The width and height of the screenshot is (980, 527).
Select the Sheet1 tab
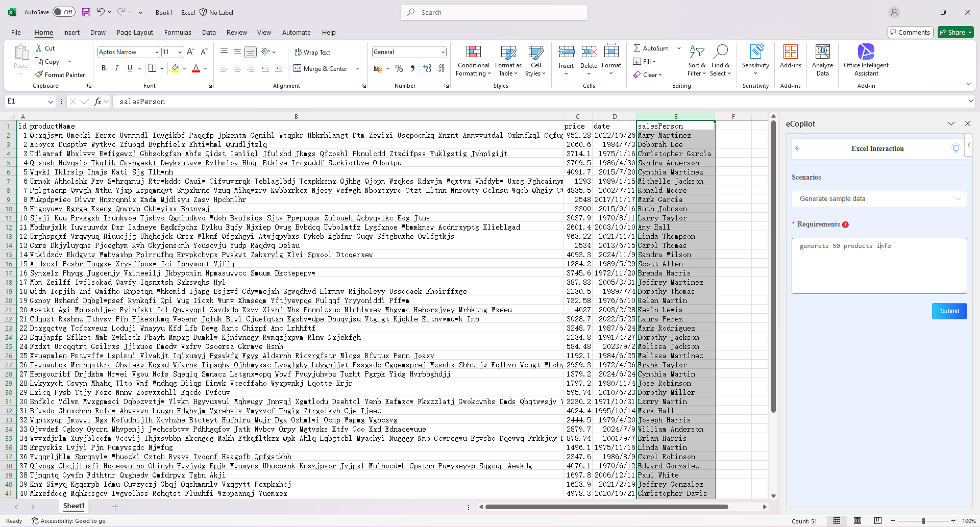pyautogui.click(x=73, y=506)
